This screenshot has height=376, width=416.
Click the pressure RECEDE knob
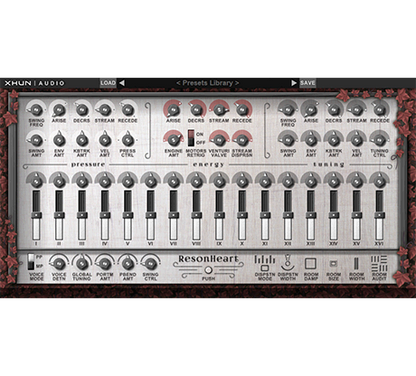click(x=127, y=109)
